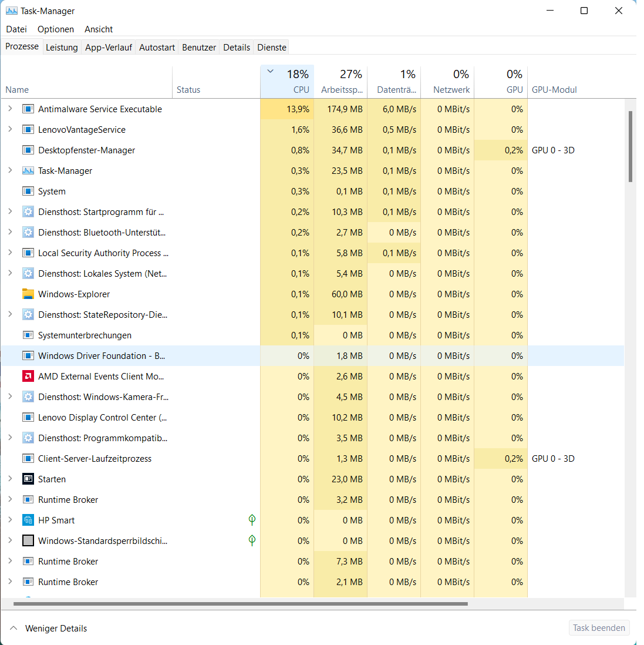Screen dimensions: 644x645
Task: Expand the Starten process group
Action: click(x=11, y=479)
